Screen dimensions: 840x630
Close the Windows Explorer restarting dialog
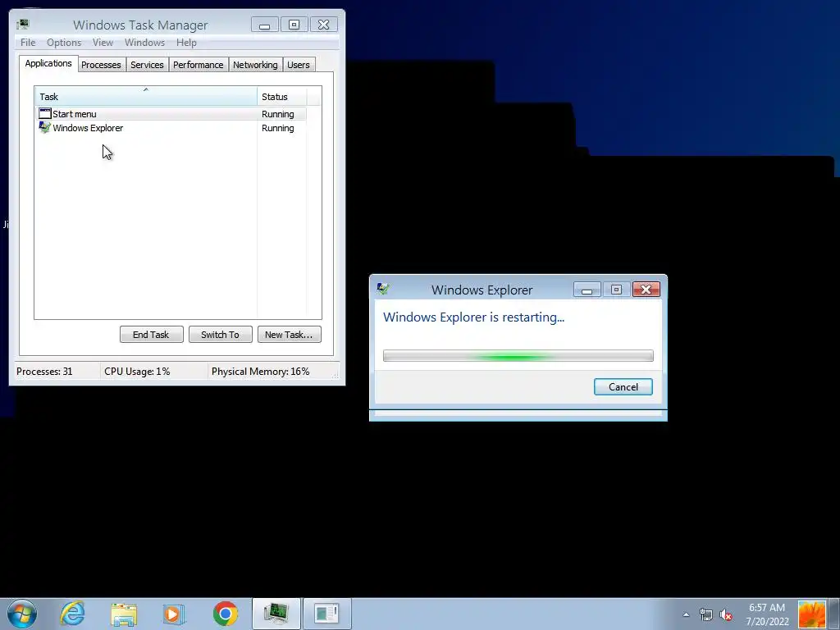click(x=646, y=290)
